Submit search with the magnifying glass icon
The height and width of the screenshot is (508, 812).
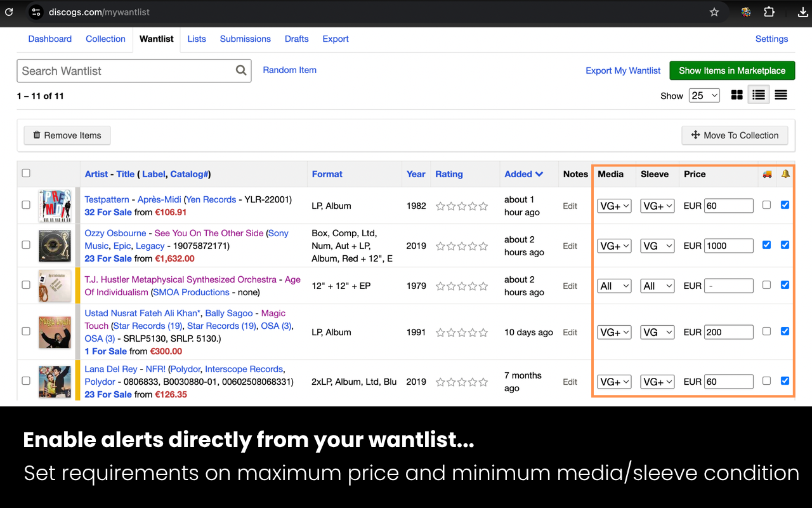[241, 70]
